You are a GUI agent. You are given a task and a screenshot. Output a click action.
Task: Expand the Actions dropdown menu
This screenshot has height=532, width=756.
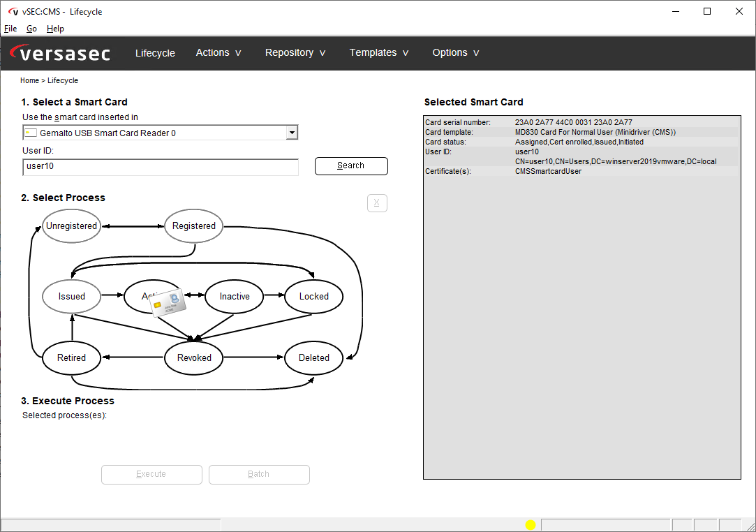click(218, 52)
